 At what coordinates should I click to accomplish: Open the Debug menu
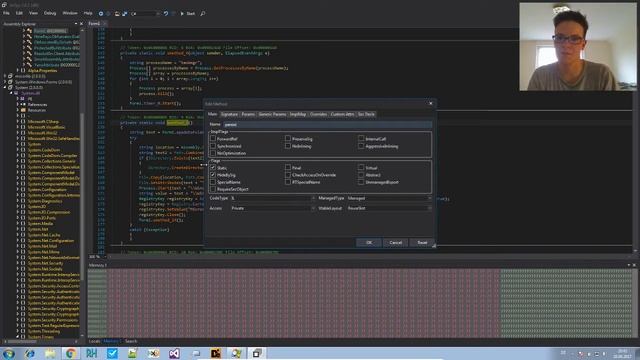(50, 13)
